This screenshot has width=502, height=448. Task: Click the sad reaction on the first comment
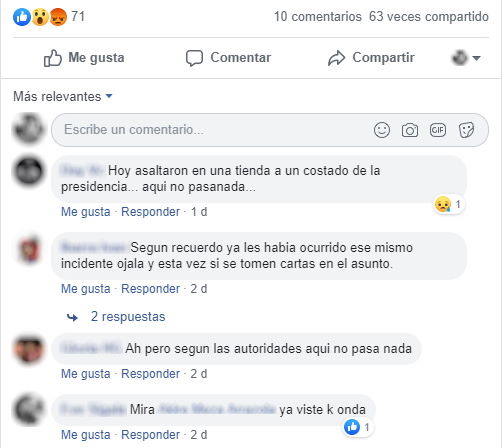[x=443, y=204]
